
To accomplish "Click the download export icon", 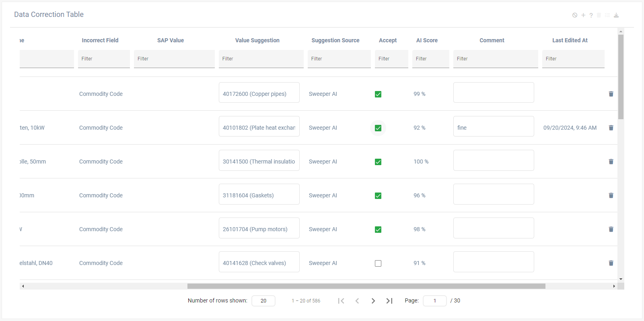I will coord(616,15).
